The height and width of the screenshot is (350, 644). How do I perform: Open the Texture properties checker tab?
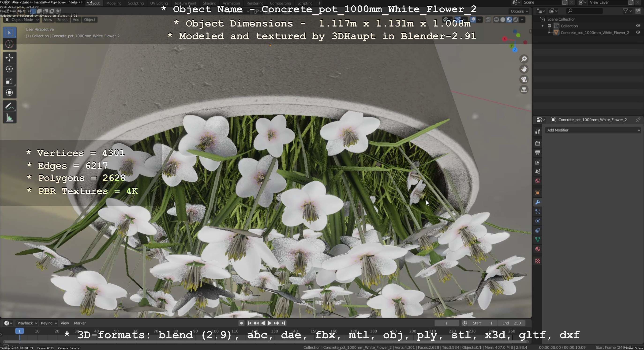pyautogui.click(x=538, y=261)
